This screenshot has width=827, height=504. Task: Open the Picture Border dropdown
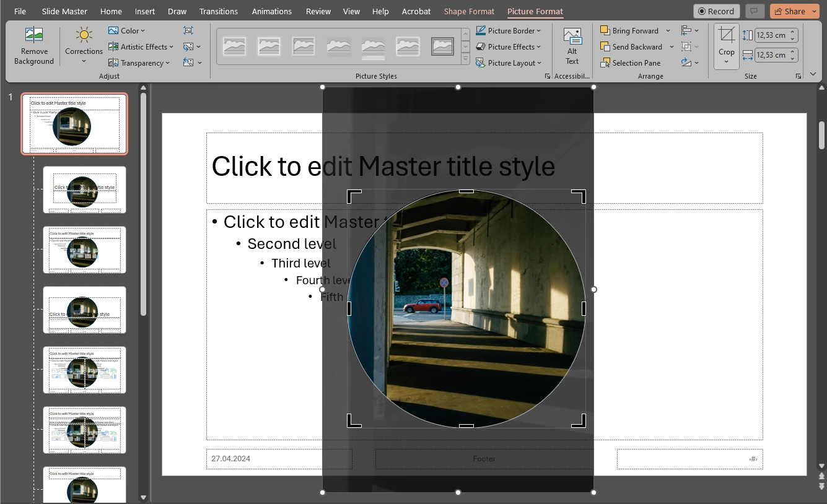(509, 30)
